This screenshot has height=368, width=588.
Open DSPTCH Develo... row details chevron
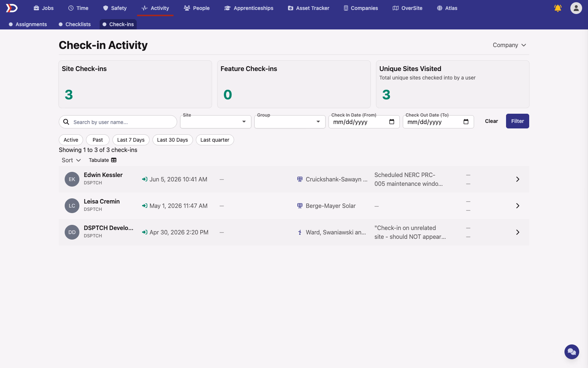point(517,232)
